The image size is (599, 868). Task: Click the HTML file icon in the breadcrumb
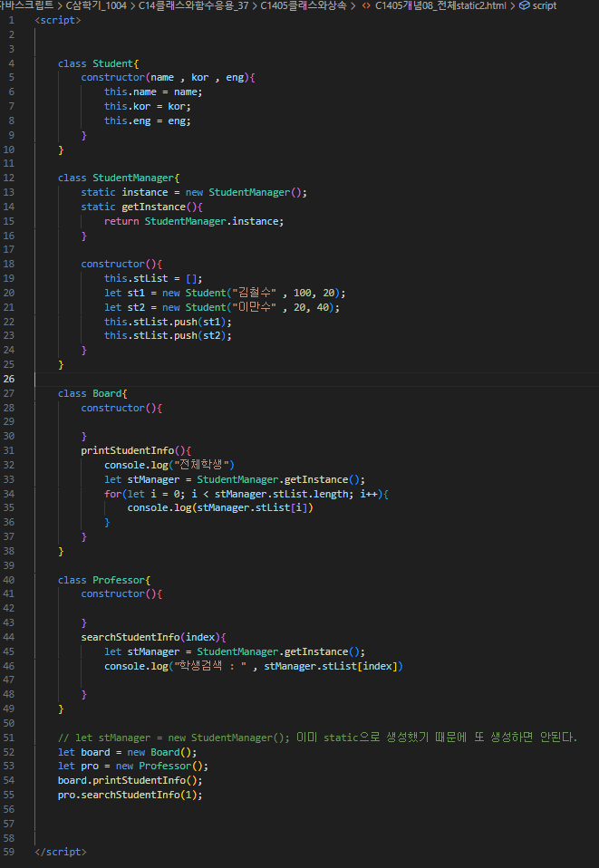point(366,5)
